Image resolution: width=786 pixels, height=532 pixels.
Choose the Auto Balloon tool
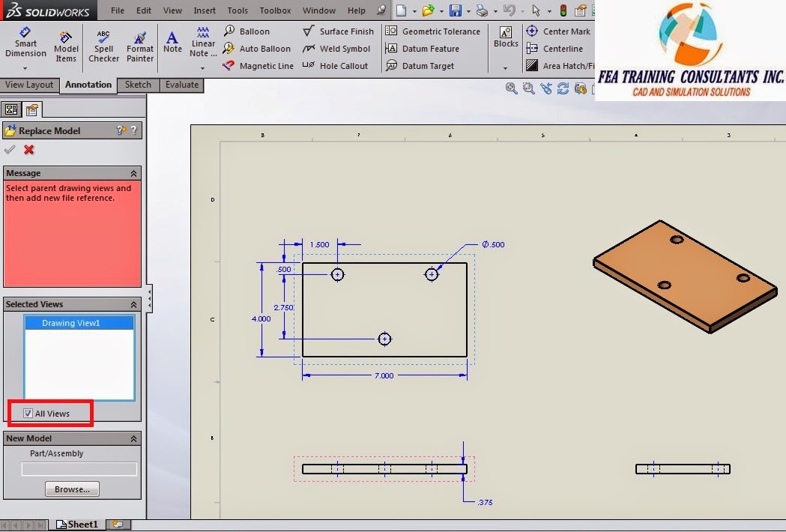257,49
